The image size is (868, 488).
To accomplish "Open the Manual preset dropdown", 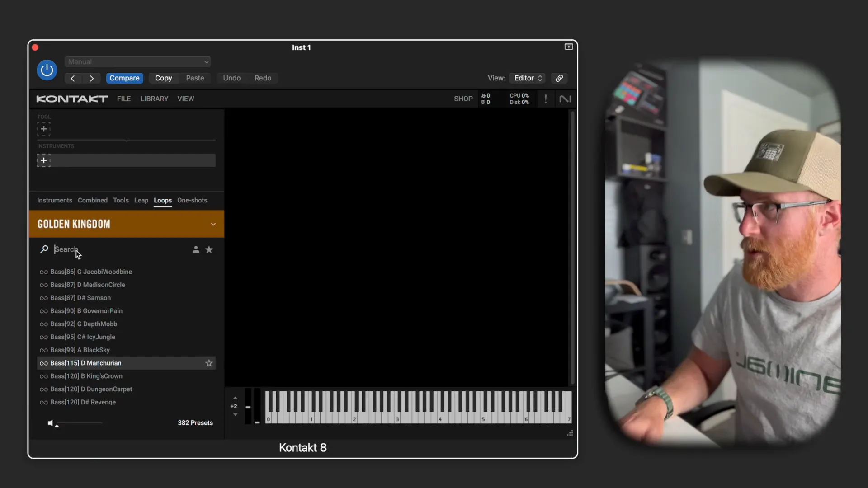I will [x=137, y=62].
